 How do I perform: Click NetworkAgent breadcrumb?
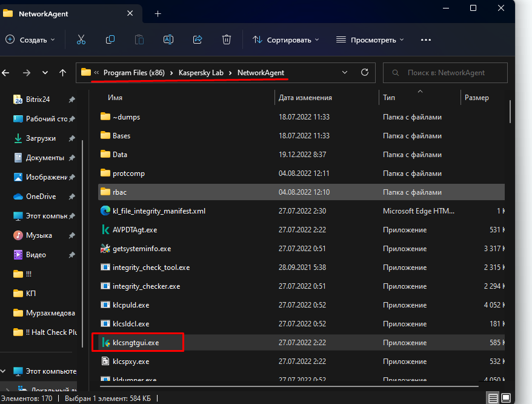[261, 73]
